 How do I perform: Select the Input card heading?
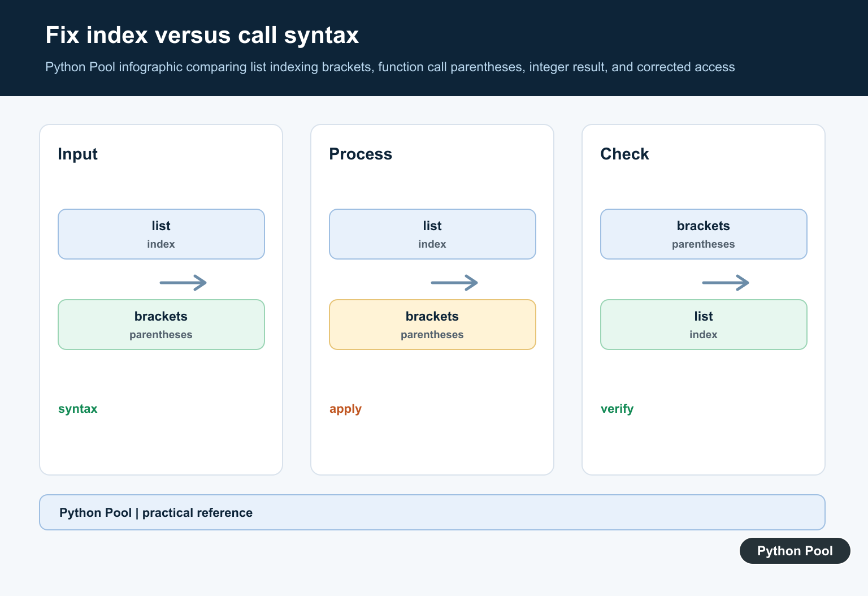pos(77,154)
